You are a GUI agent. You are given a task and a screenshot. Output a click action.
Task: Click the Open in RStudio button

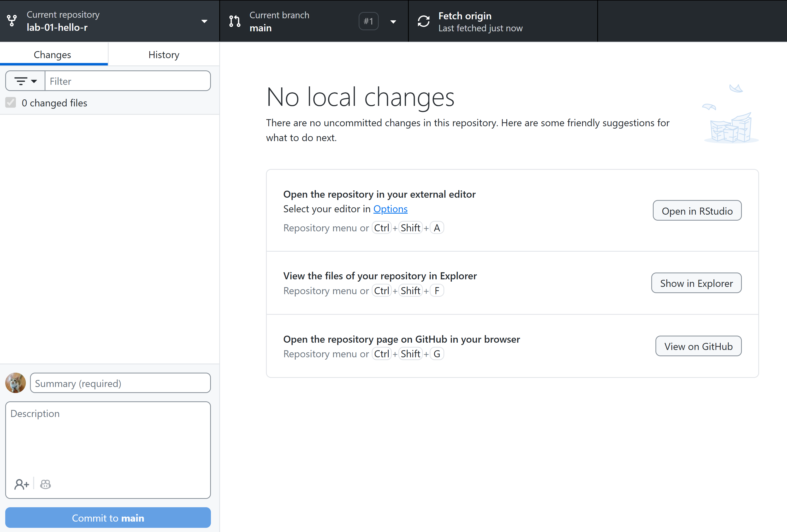(697, 211)
